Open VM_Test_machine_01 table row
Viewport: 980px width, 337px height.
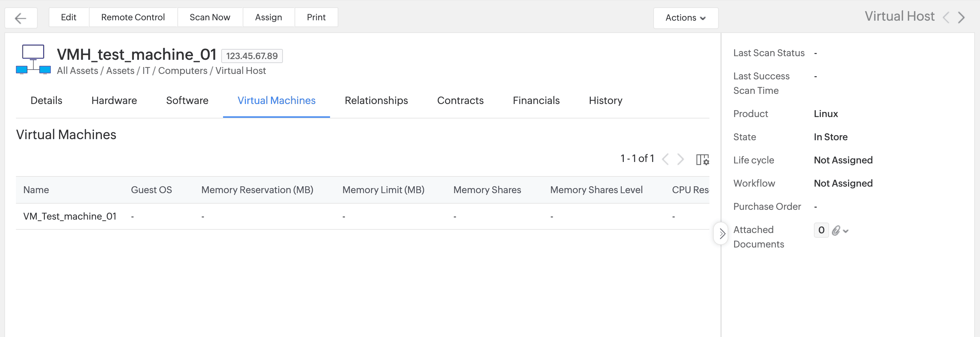(x=70, y=216)
